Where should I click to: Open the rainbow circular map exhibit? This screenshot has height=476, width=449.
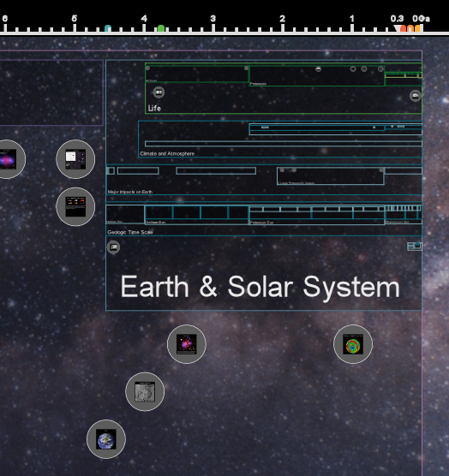tap(353, 344)
